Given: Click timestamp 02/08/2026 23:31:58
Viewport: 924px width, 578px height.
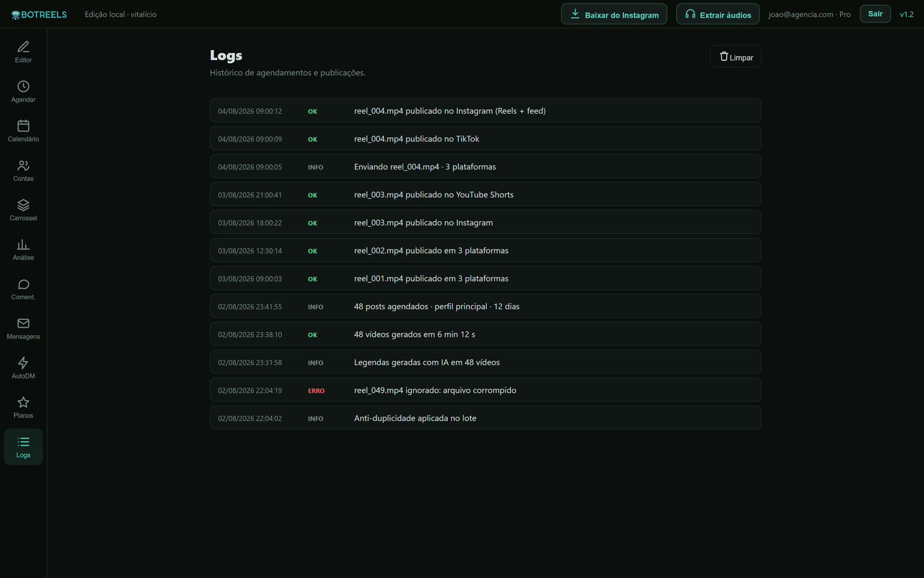Looking at the screenshot, I should tap(250, 362).
